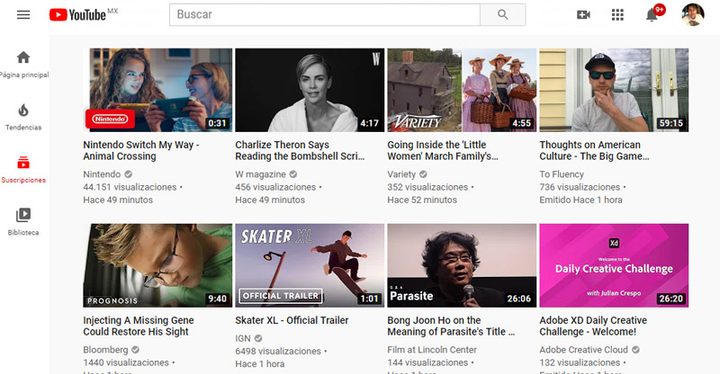Open title 'Adobe XD Daily Creative Challenge'
The width and height of the screenshot is (720, 374).
click(593, 326)
